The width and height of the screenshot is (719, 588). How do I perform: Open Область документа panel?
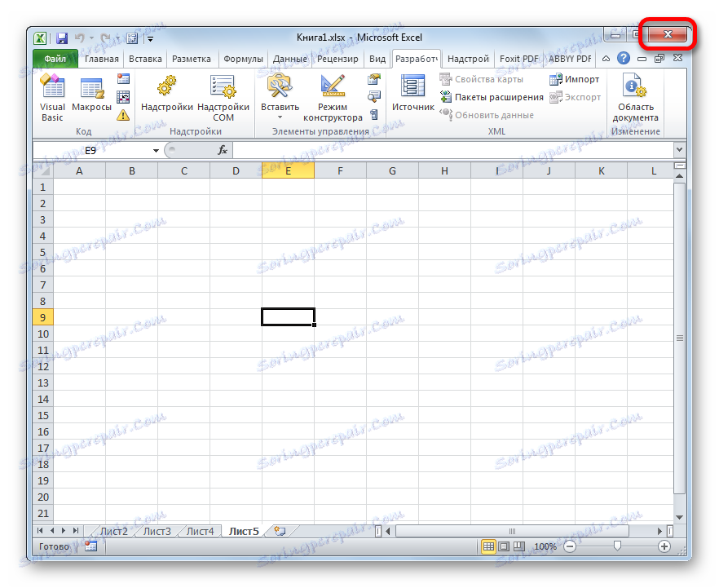point(635,98)
